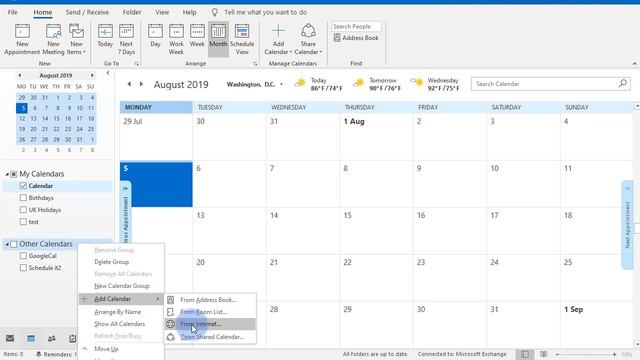Toggle the Other Calendars group checkbox
The width and height of the screenshot is (640, 360).
click(x=14, y=244)
